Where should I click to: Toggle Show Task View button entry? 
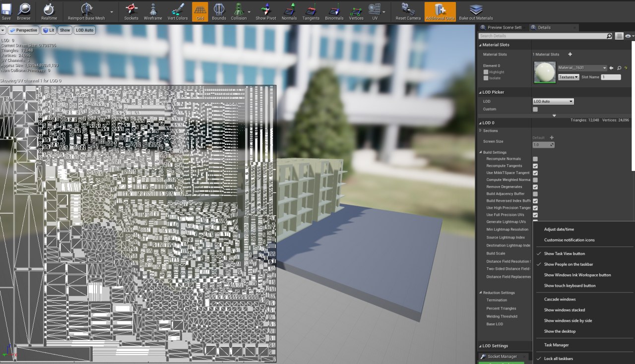(564, 253)
